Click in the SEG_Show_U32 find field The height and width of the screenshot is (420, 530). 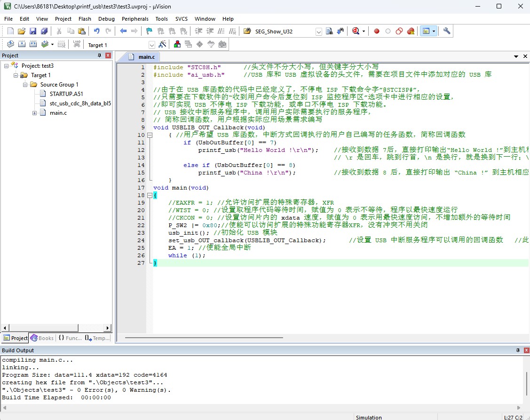(x=284, y=32)
